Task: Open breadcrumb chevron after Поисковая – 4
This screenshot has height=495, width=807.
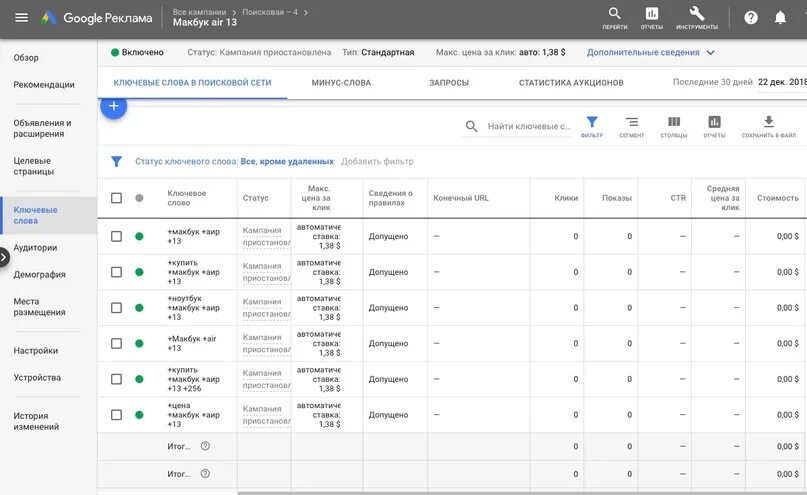Action: point(306,12)
